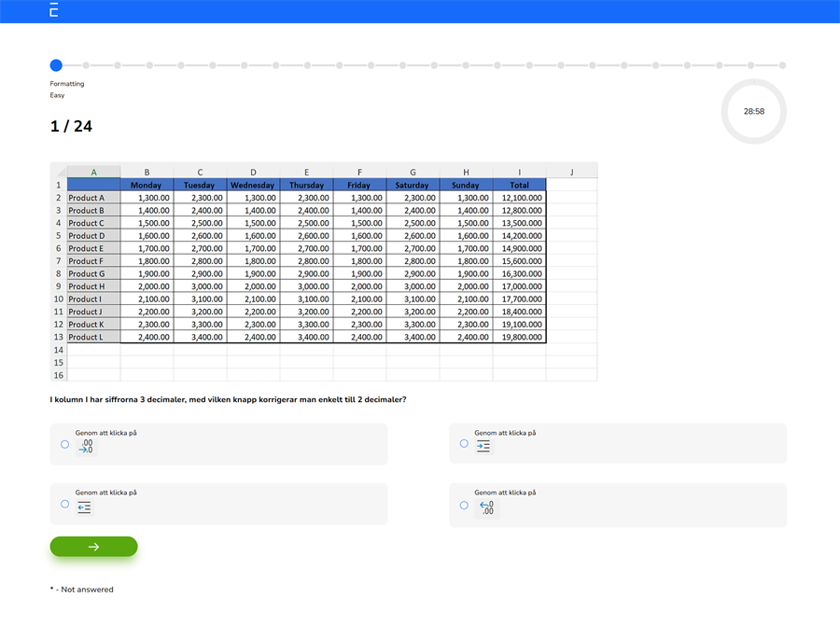
Task: Pick the increase decimals (←.00) answer icon
Action: [485, 507]
